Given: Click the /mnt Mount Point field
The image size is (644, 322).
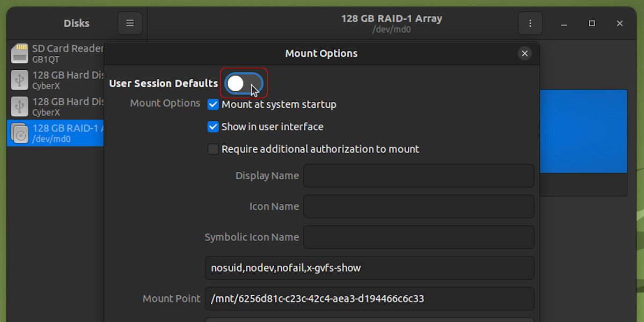Looking at the screenshot, I should [x=370, y=299].
